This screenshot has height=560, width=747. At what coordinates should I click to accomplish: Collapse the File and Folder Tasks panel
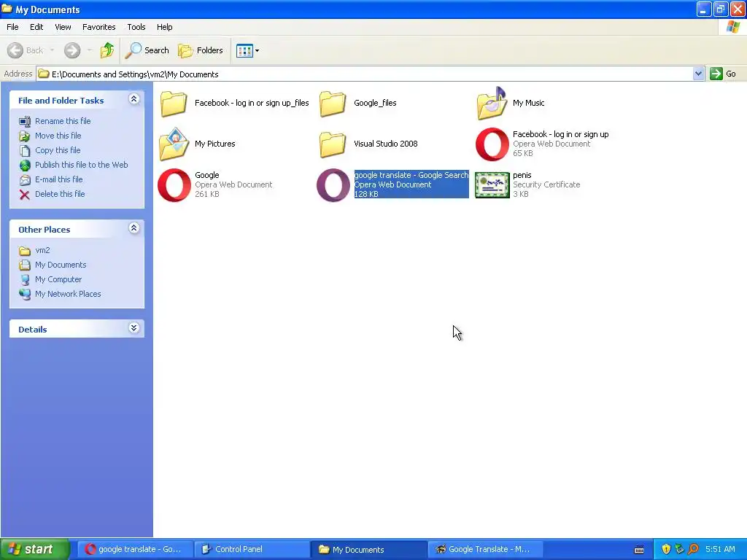pyautogui.click(x=134, y=99)
